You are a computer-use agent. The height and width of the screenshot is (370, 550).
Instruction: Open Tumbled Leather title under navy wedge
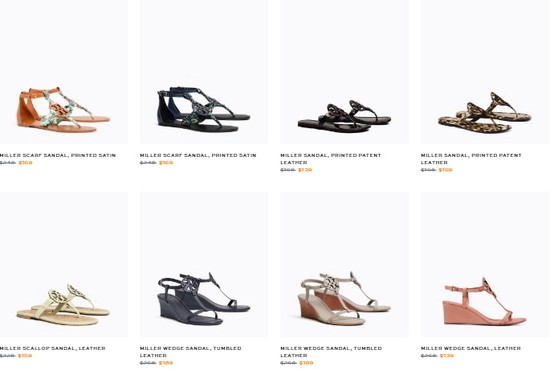click(x=190, y=352)
